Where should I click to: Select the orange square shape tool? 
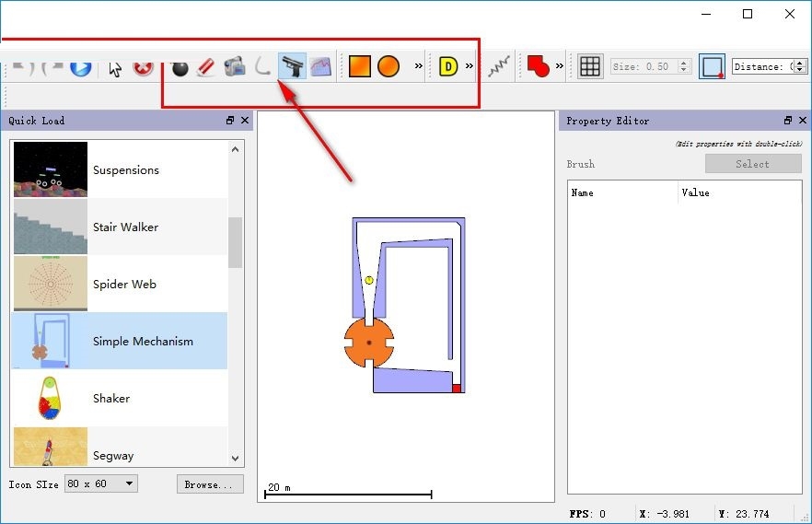pos(359,66)
